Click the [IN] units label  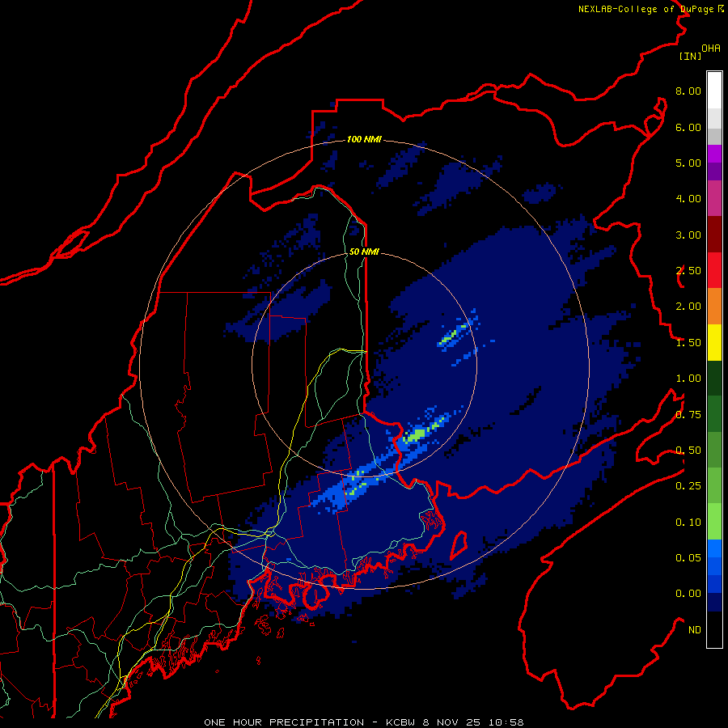click(690, 56)
